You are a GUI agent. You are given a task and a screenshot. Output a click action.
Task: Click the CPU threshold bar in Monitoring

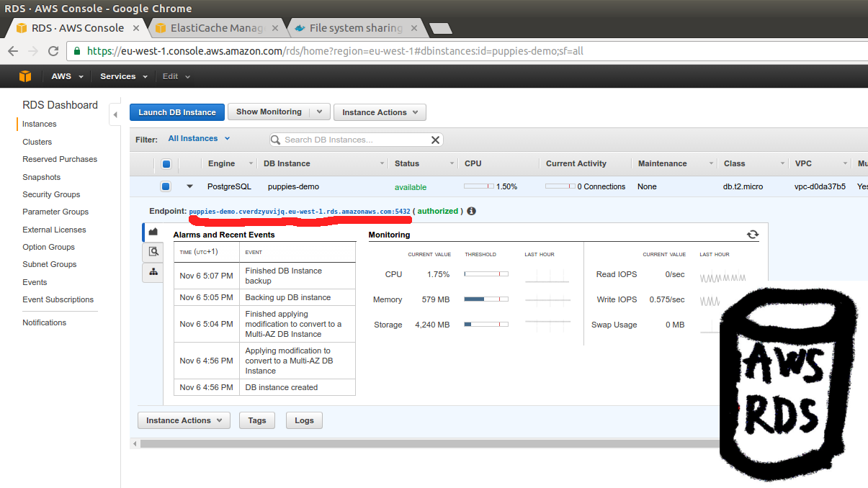pyautogui.click(x=486, y=274)
